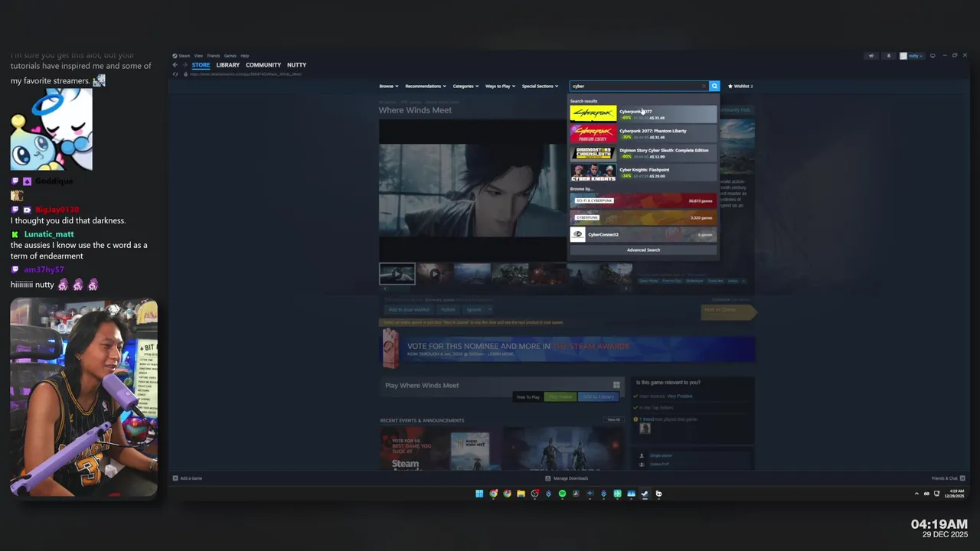Open the Games menu
Screen dimensions: 980x551
pyautogui.click(x=230, y=56)
